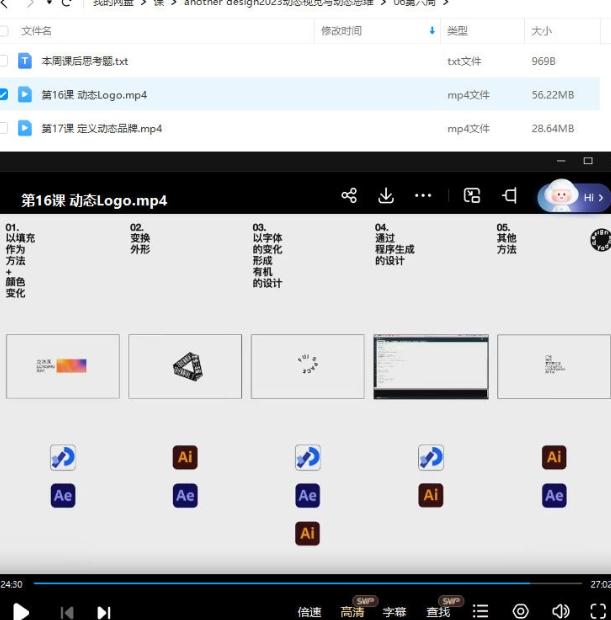
Task: Sort files by the 修改时间 column header
Action: click(x=341, y=31)
